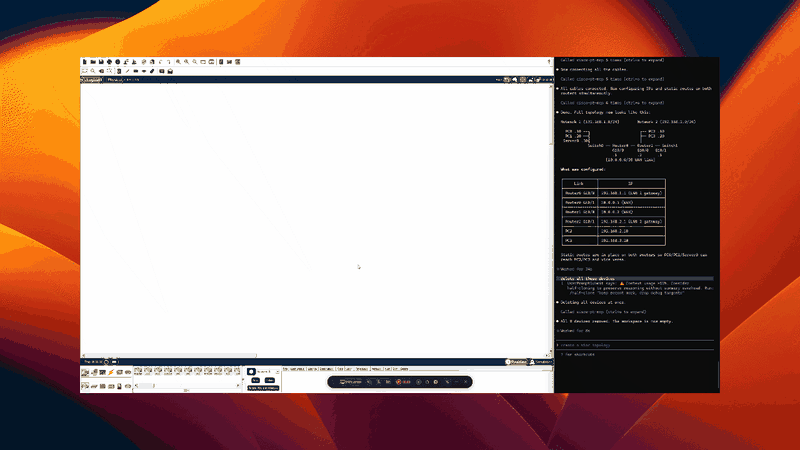Select the Hubs subcategory
The width and height of the screenshot is (800, 450).
pyautogui.click(x=103, y=386)
